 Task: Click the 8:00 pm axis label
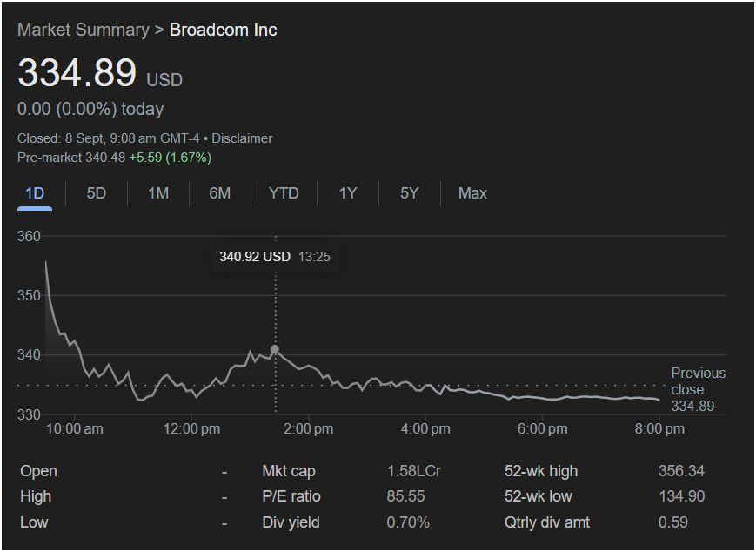coord(659,429)
